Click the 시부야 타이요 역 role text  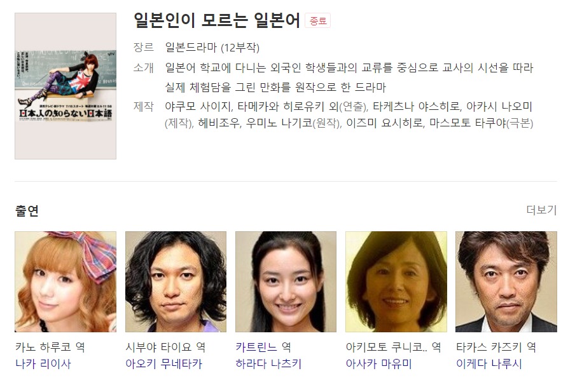(x=165, y=347)
